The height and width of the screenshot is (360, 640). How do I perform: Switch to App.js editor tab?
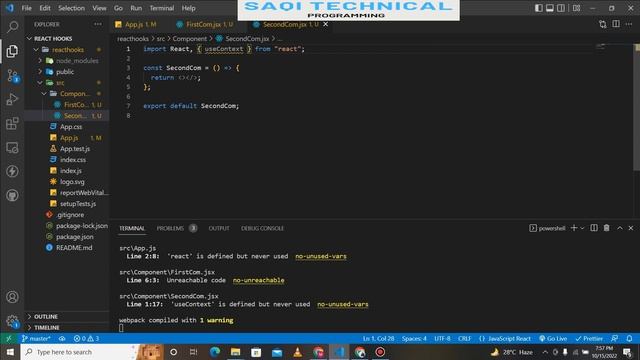tap(137, 24)
